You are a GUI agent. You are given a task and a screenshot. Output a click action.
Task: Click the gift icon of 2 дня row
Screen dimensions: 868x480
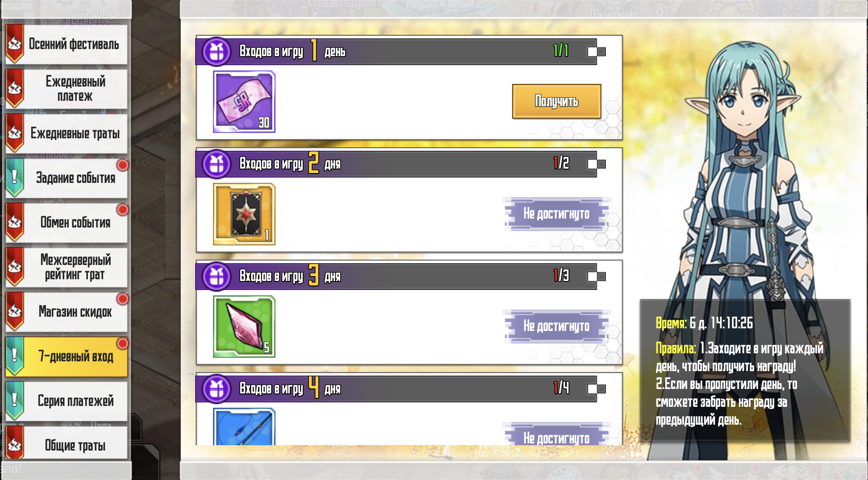pyautogui.click(x=217, y=164)
